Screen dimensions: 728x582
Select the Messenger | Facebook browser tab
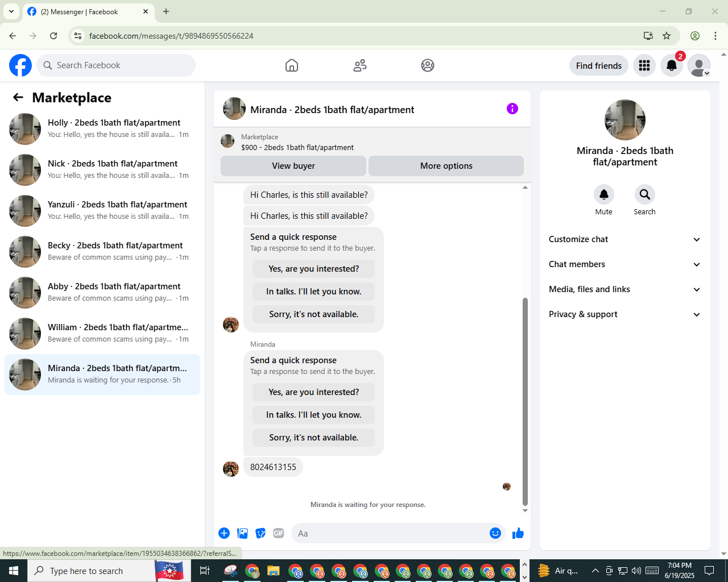pyautogui.click(x=88, y=11)
